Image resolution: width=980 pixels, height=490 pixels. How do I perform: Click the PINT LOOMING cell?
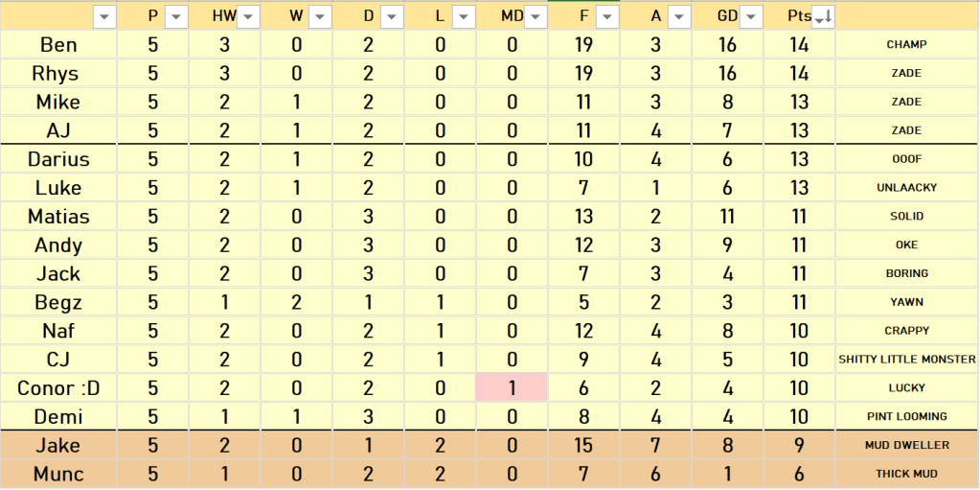point(906,417)
